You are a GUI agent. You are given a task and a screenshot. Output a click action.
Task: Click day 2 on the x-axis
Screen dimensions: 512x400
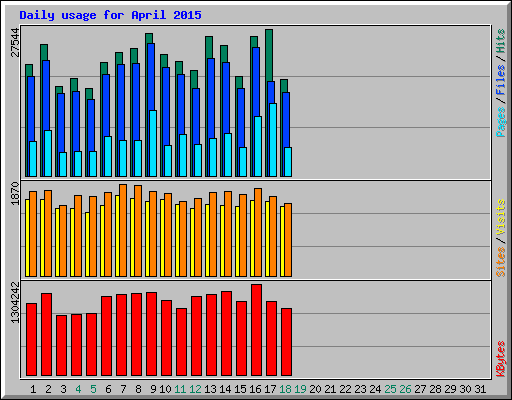point(48,389)
